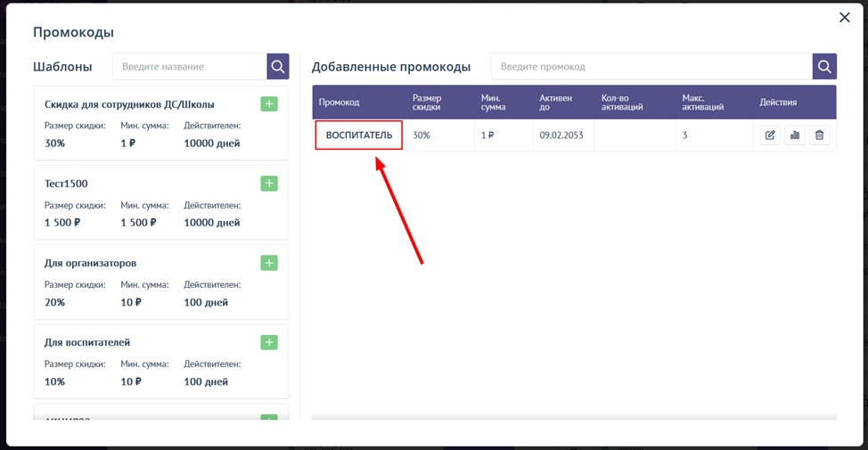The width and height of the screenshot is (868, 450).
Task: Open statistics for the ВОСПИТАТЕЛЬ promo code
Action: coord(795,135)
